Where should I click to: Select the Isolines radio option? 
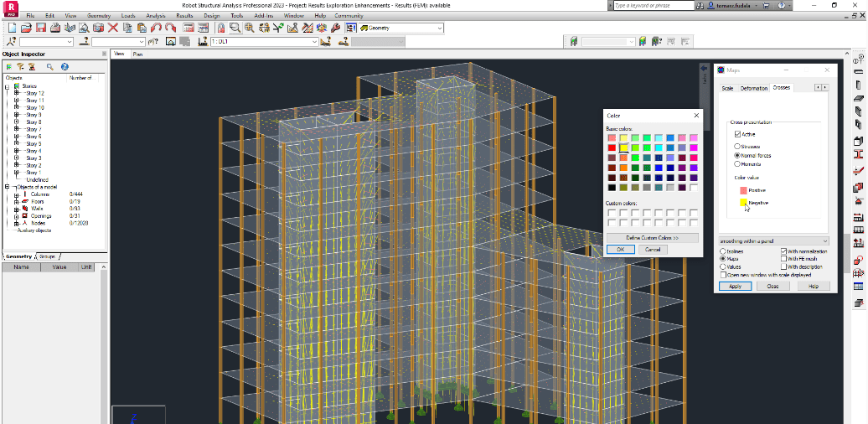point(722,251)
